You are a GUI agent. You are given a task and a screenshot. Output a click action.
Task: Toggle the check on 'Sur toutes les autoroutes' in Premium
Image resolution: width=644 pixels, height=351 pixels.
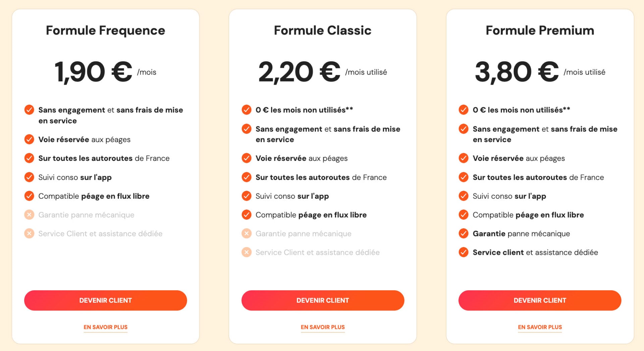[464, 177]
